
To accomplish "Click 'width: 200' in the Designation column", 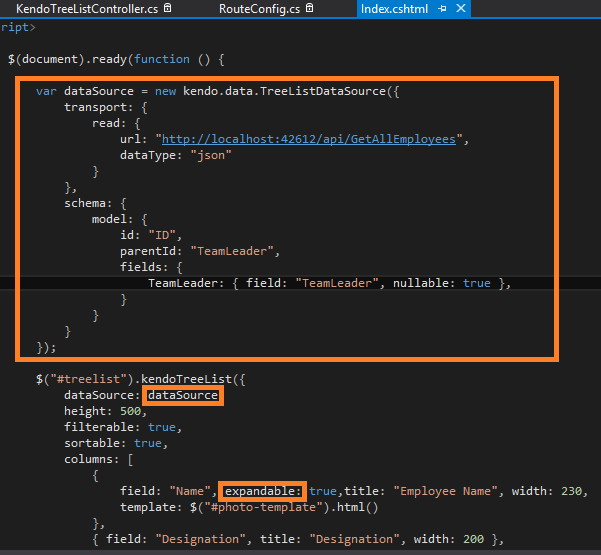I will [x=448, y=539].
